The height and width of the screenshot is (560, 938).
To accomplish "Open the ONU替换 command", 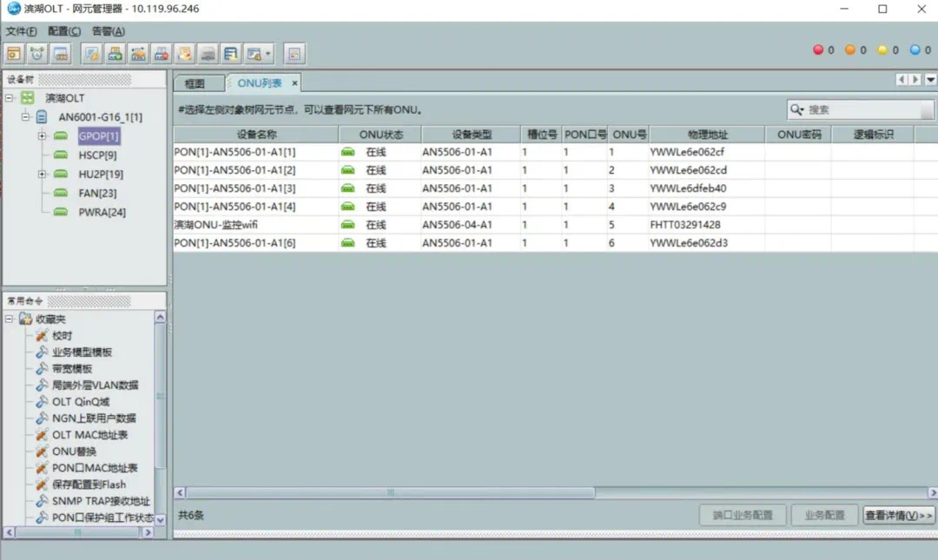I will pos(74,451).
